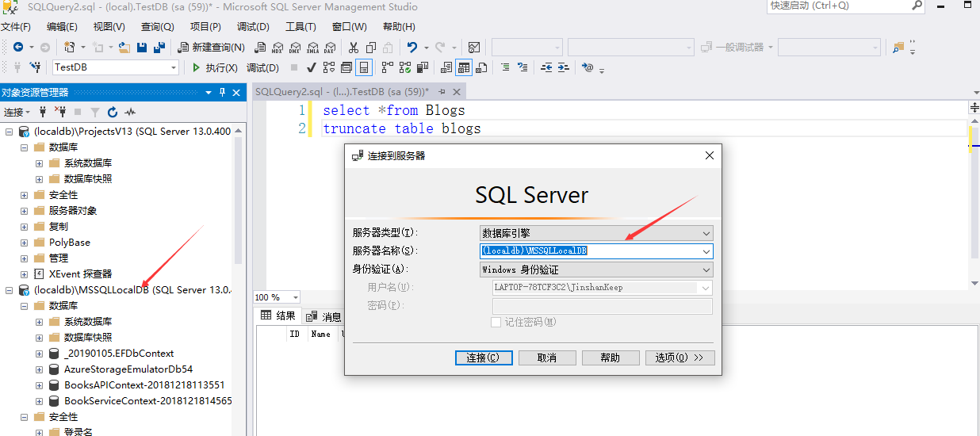Click the DAX query icon
Screen dimensions: 980x436
(329, 48)
